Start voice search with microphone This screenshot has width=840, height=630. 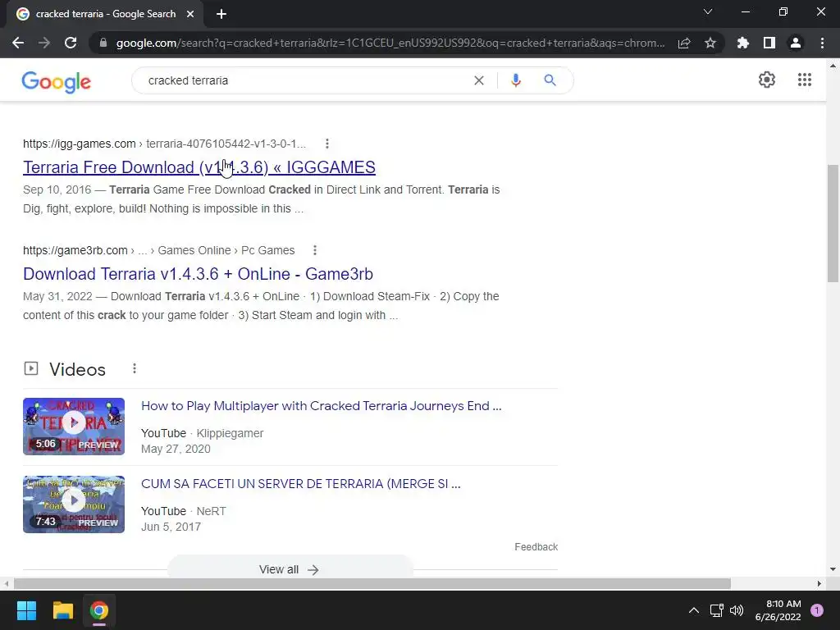pyautogui.click(x=516, y=80)
